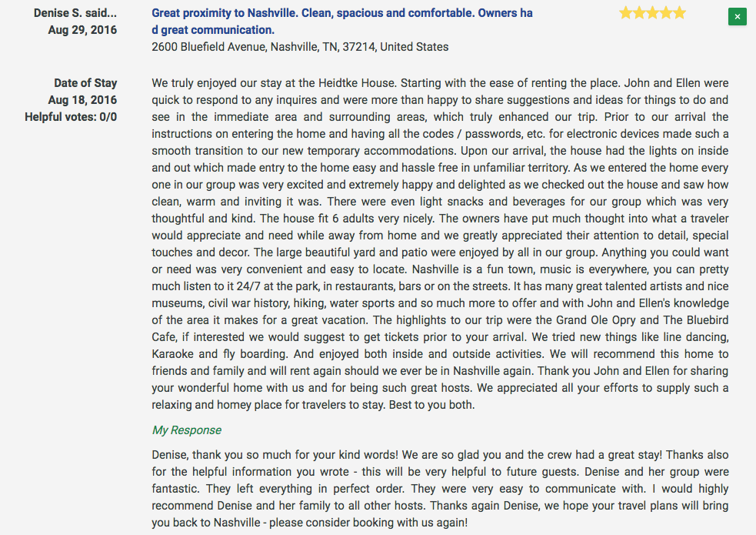Screen dimensions: 756x535
Task: Select the stay date Aug 18, 2016
Action: [82, 100]
